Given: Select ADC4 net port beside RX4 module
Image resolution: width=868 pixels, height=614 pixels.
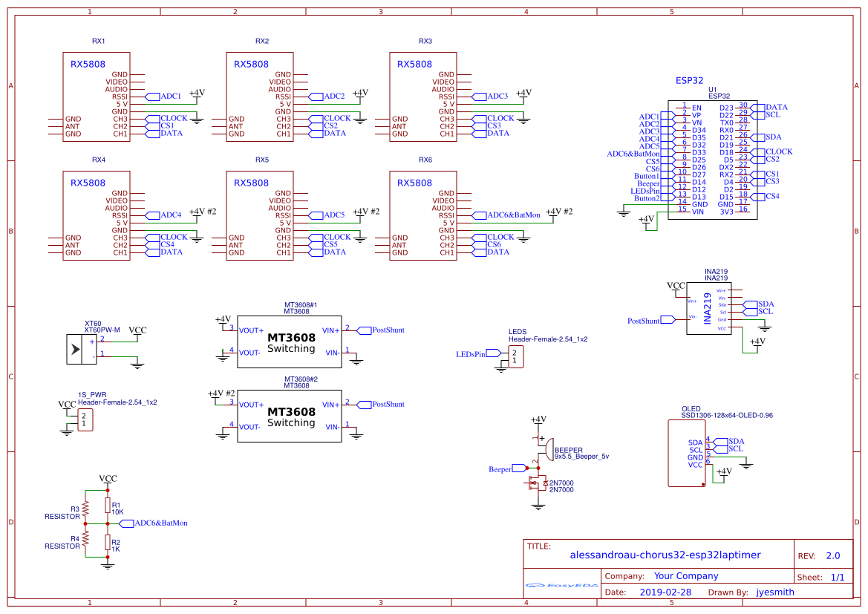Looking at the screenshot, I should click(x=163, y=215).
